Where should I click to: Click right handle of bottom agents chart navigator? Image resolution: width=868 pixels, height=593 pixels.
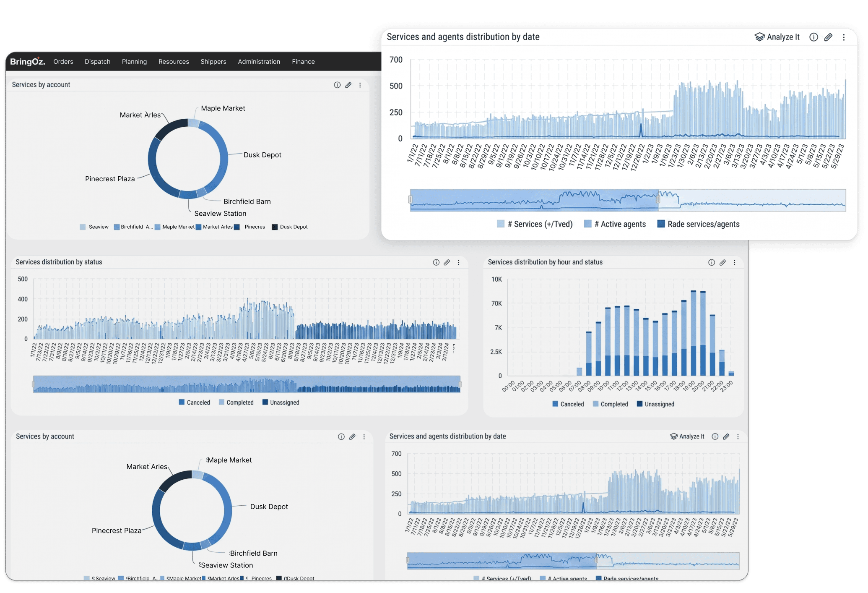click(596, 560)
